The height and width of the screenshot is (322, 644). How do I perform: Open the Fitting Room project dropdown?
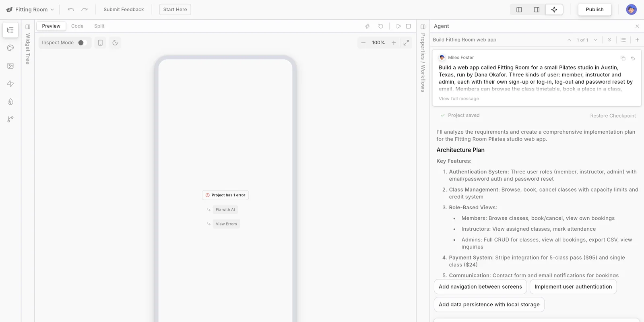click(x=30, y=10)
